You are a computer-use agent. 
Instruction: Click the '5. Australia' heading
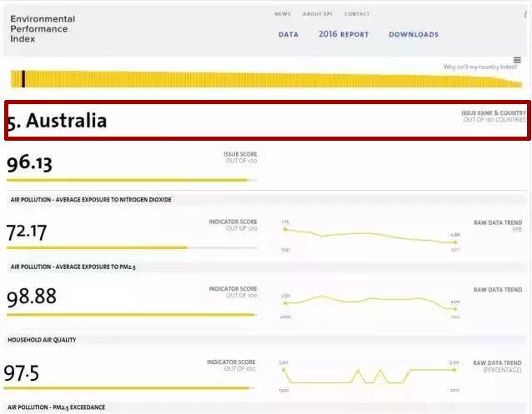point(57,121)
